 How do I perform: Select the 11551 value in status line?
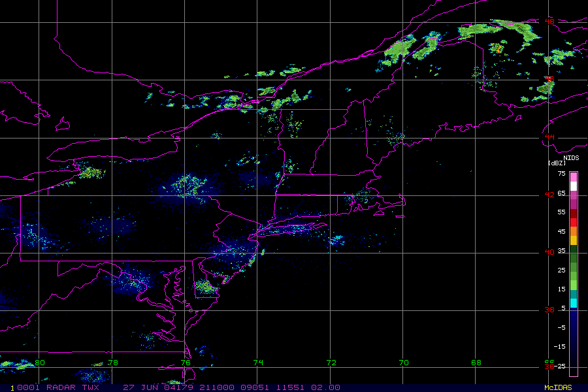(290, 387)
